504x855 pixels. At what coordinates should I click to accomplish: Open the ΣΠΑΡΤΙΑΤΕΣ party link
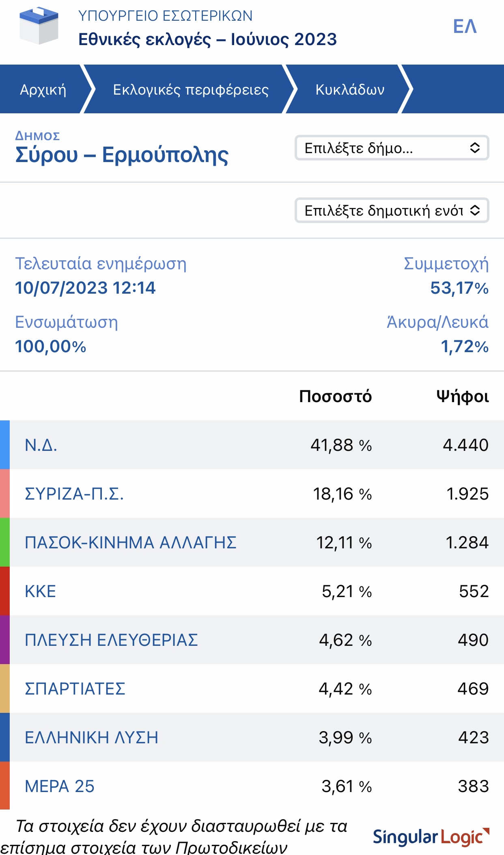click(x=75, y=689)
